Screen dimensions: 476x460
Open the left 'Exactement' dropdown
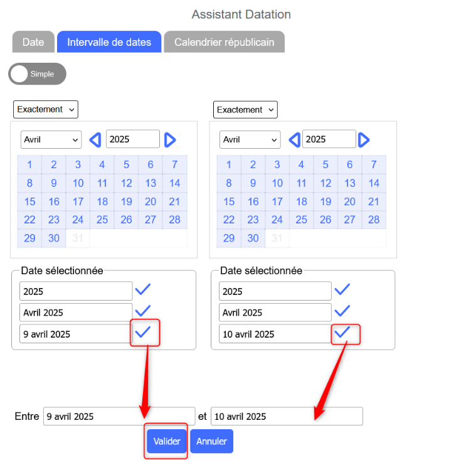point(45,109)
